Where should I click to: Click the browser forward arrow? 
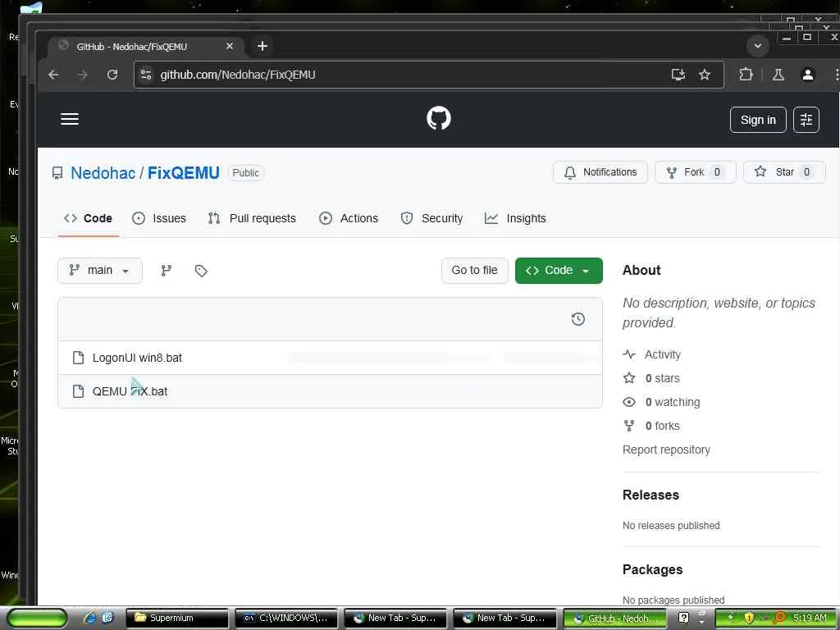[83, 75]
